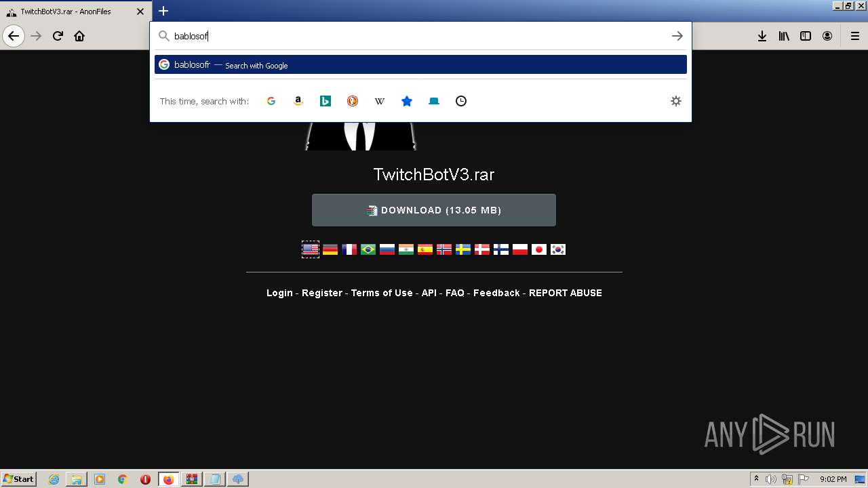The width and height of the screenshot is (868, 488).
Task: Select 'bablosofr — Search with Google' suggestion
Action: 420,64
